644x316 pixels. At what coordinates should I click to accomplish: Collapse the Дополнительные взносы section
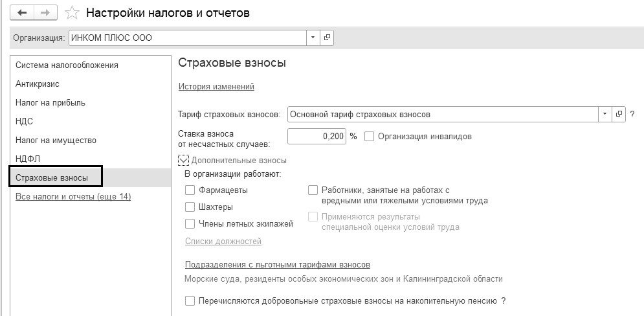[x=183, y=160]
